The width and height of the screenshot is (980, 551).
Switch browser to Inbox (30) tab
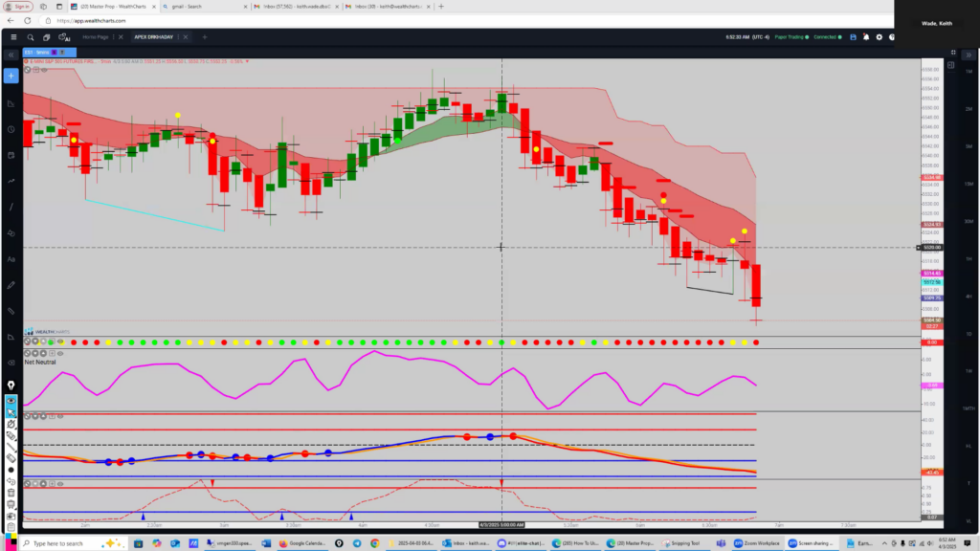click(388, 7)
